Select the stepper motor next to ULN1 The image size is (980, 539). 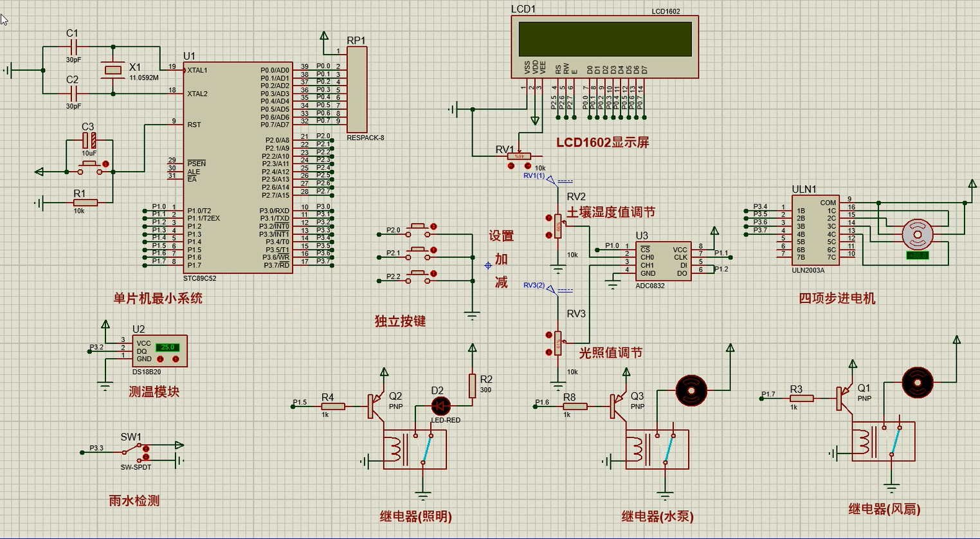pyautogui.click(x=916, y=235)
